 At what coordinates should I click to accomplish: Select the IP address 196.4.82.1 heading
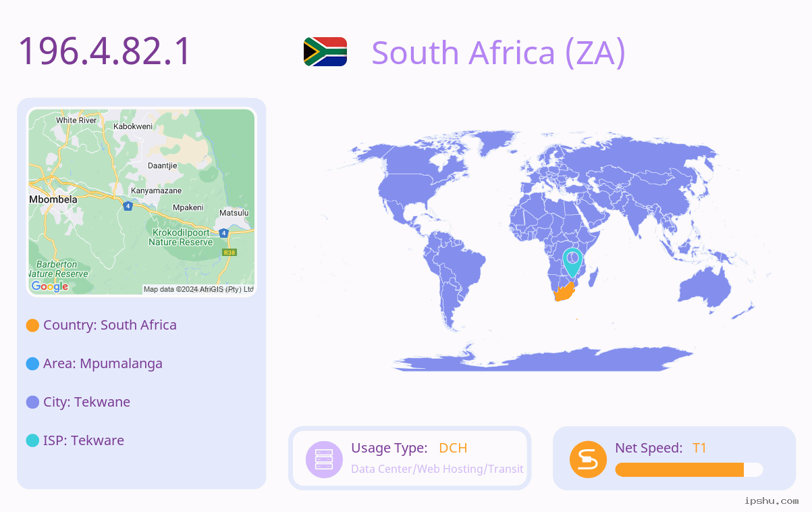point(105,52)
